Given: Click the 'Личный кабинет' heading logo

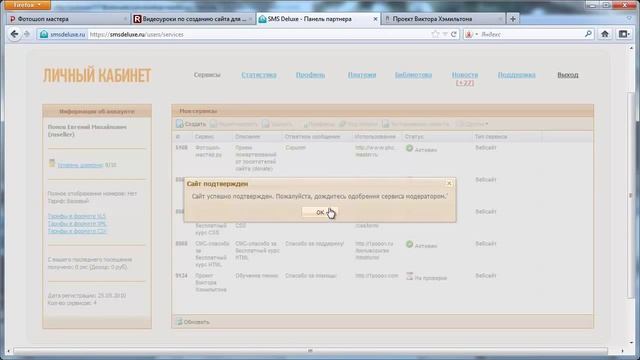Looking at the screenshot, I should pyautogui.click(x=97, y=76).
